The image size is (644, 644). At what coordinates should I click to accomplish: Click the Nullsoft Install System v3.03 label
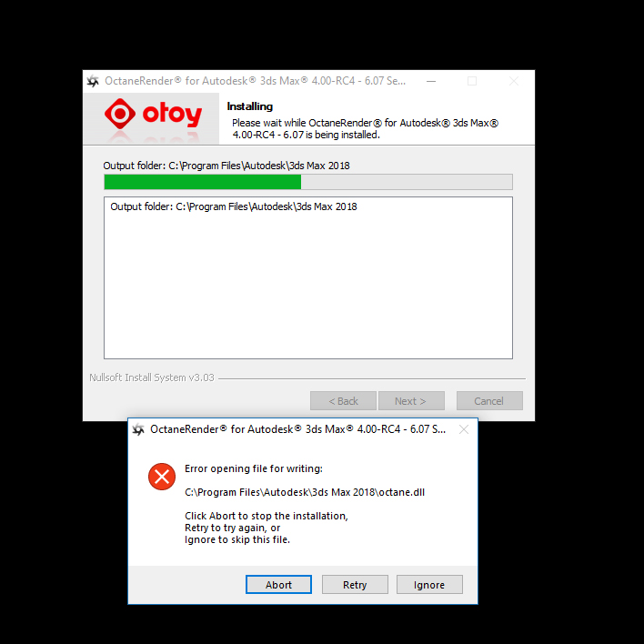[152, 377]
